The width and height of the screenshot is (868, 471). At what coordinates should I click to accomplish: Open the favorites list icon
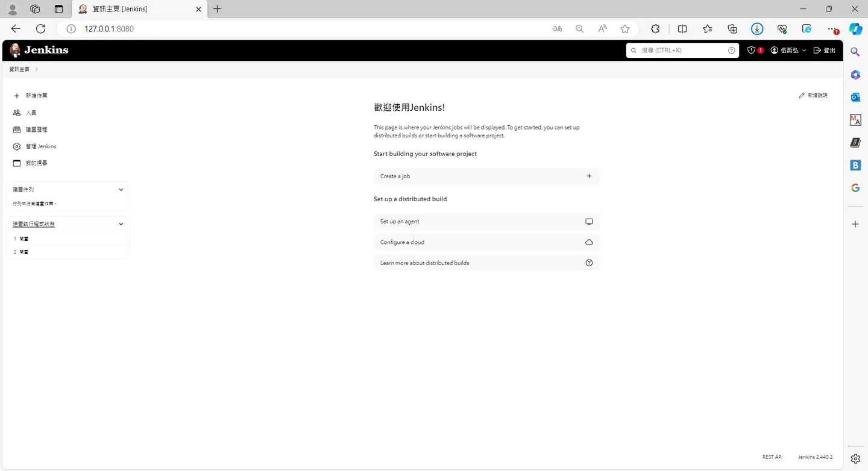pyautogui.click(x=708, y=29)
